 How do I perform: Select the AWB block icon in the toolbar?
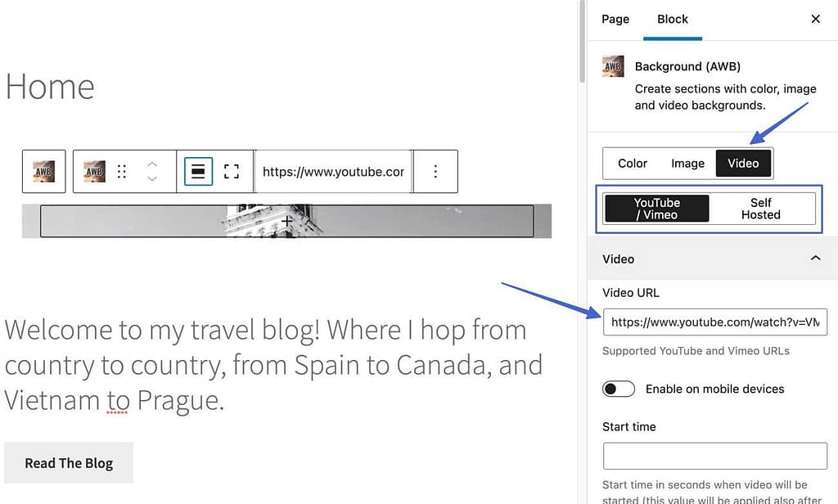43,172
